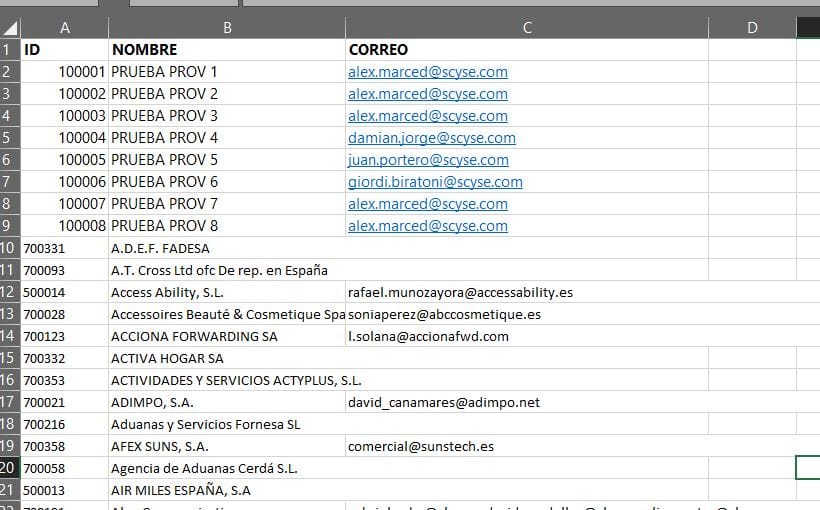
Task: Select column C header
Action: click(x=527, y=28)
